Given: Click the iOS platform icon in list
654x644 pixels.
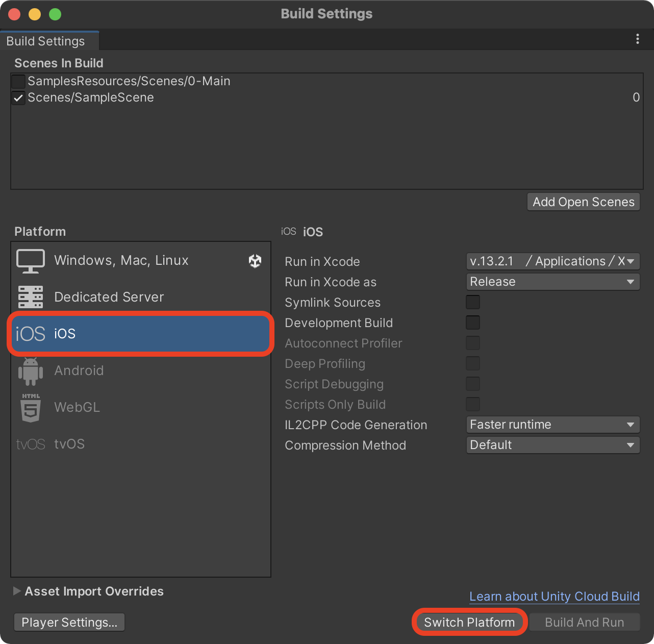Looking at the screenshot, I should [x=31, y=334].
